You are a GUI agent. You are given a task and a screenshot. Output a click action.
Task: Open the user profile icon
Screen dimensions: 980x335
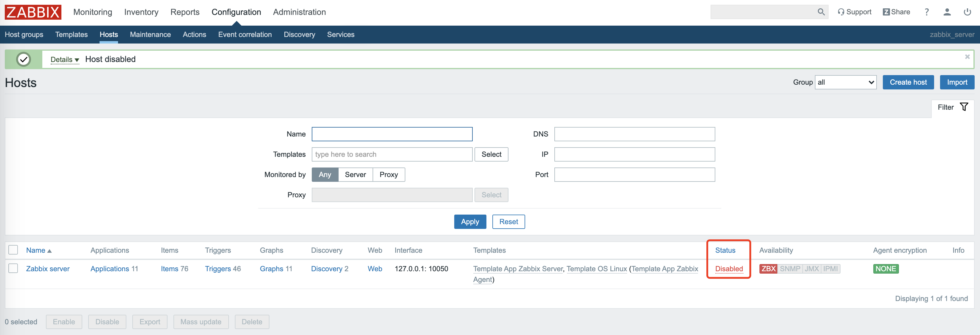947,12
